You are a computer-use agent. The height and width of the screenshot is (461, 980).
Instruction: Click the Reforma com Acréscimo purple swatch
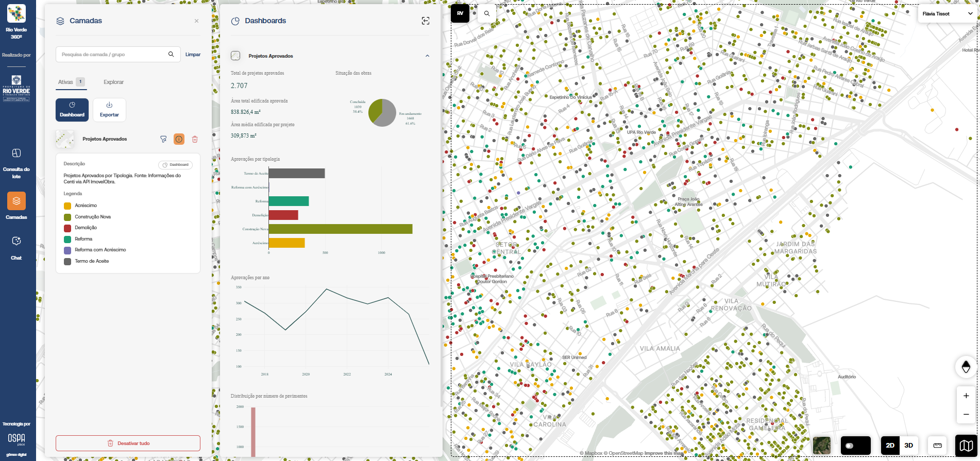pyautogui.click(x=67, y=250)
